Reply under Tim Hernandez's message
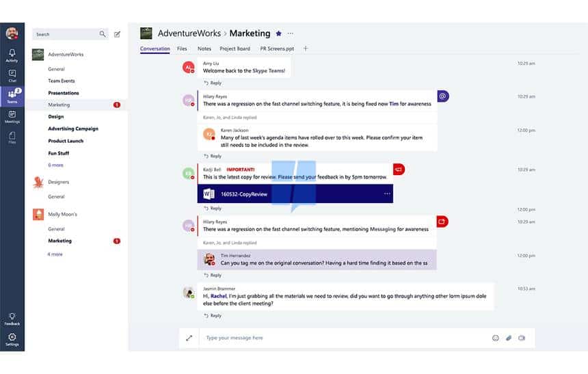Image resolution: width=588 pixels, height=374 pixels. point(213,276)
